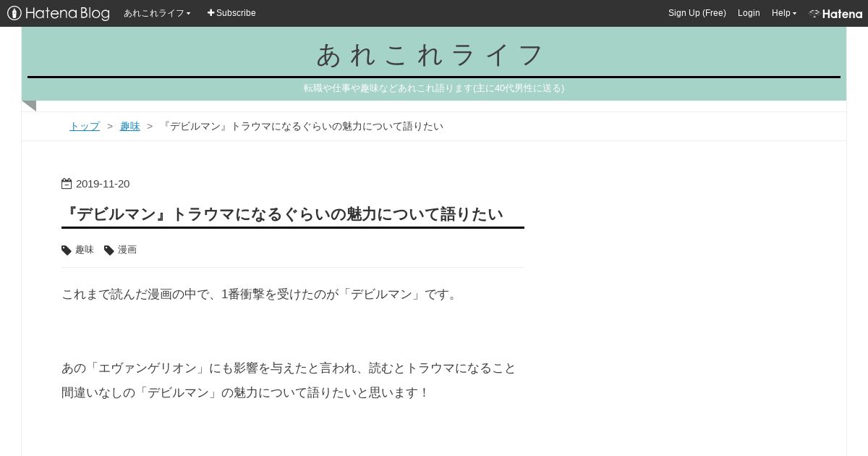
Task: Open the Hatena Blog logo link
Action: pos(59,13)
